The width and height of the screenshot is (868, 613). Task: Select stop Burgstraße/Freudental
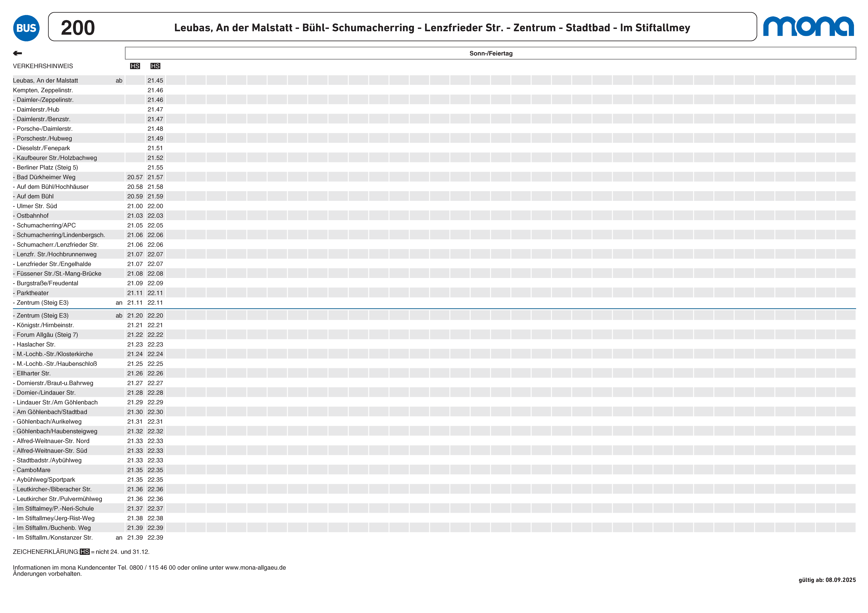click(x=45, y=283)
